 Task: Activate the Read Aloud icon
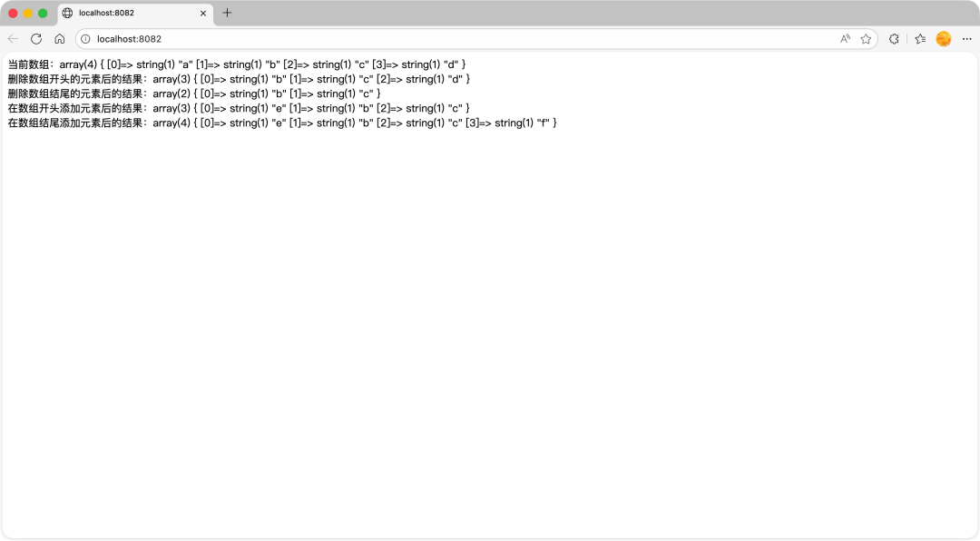(x=845, y=39)
